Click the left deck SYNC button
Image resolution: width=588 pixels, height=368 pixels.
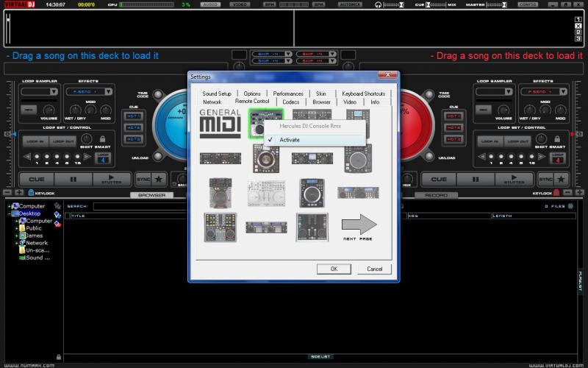(143, 179)
